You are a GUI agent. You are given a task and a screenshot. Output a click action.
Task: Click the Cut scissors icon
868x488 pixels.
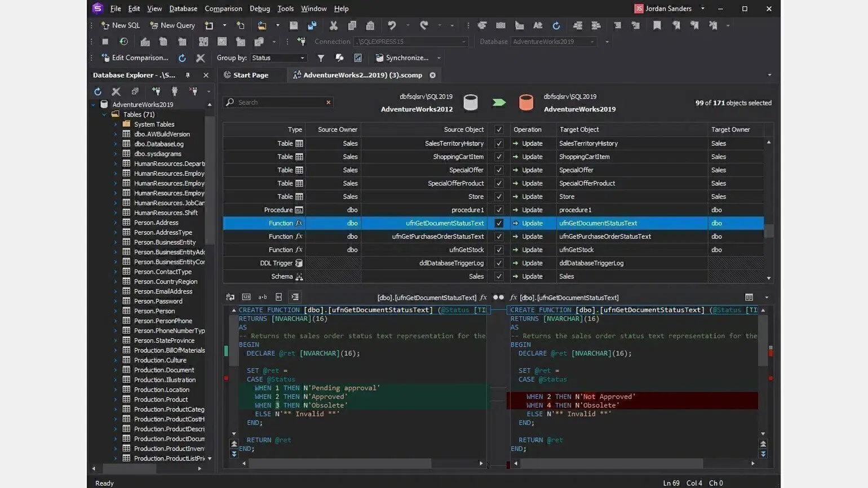coord(334,25)
